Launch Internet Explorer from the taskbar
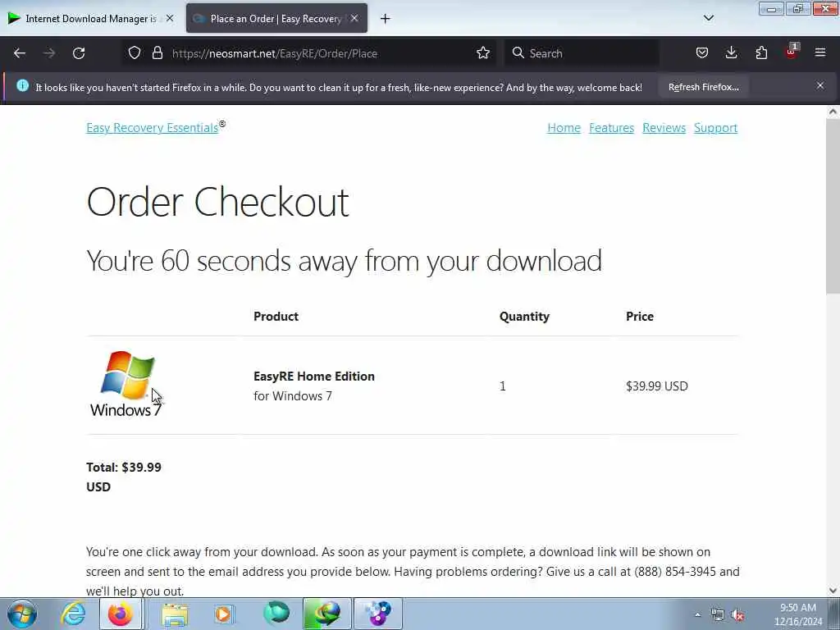This screenshot has height=630, width=840. tap(73, 614)
